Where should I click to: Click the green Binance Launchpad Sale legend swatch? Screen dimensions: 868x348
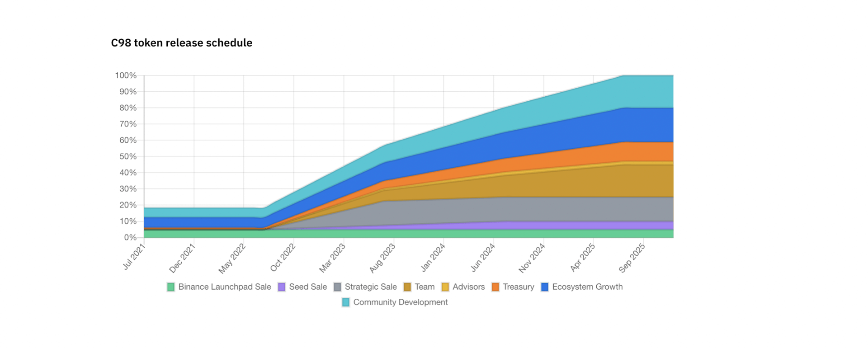tap(170, 287)
